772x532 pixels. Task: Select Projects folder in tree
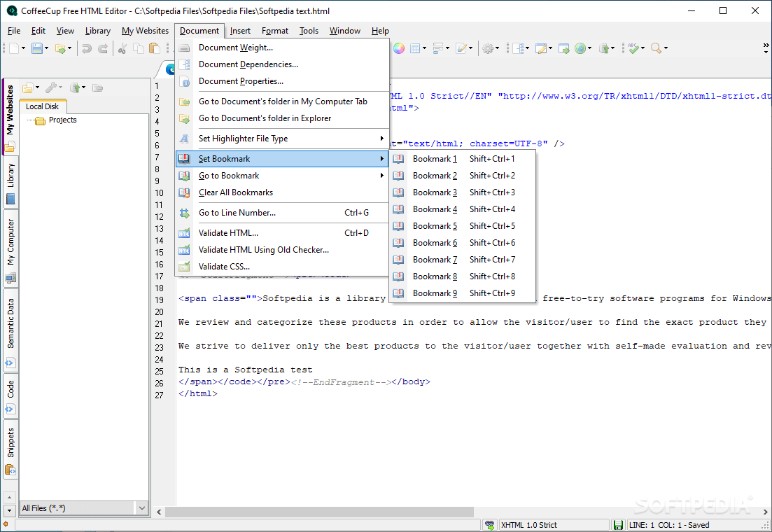[62, 120]
